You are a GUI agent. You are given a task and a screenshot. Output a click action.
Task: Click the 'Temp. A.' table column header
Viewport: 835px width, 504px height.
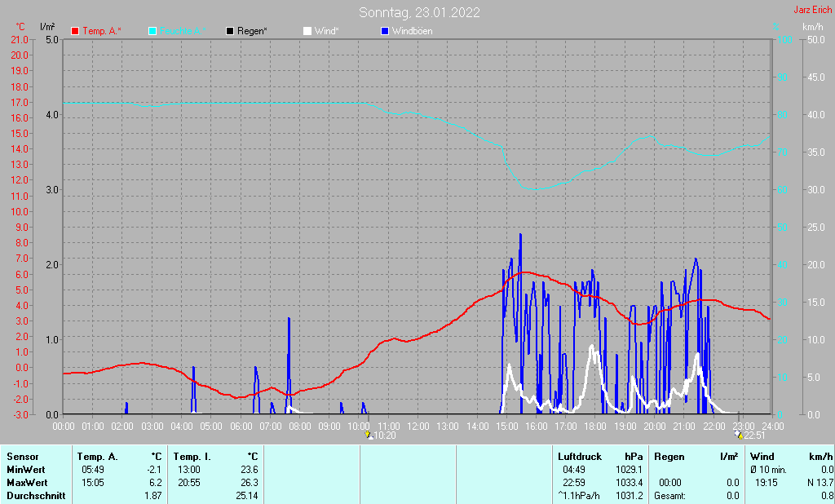pos(97,457)
